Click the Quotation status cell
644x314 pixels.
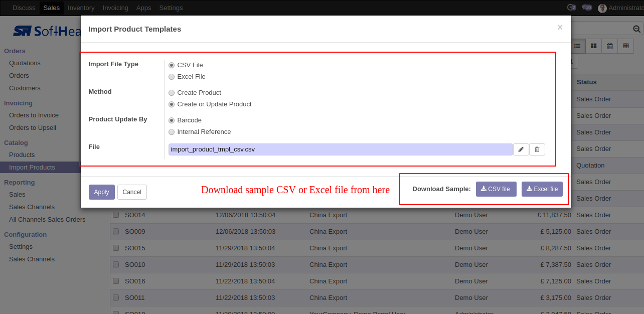click(590, 166)
